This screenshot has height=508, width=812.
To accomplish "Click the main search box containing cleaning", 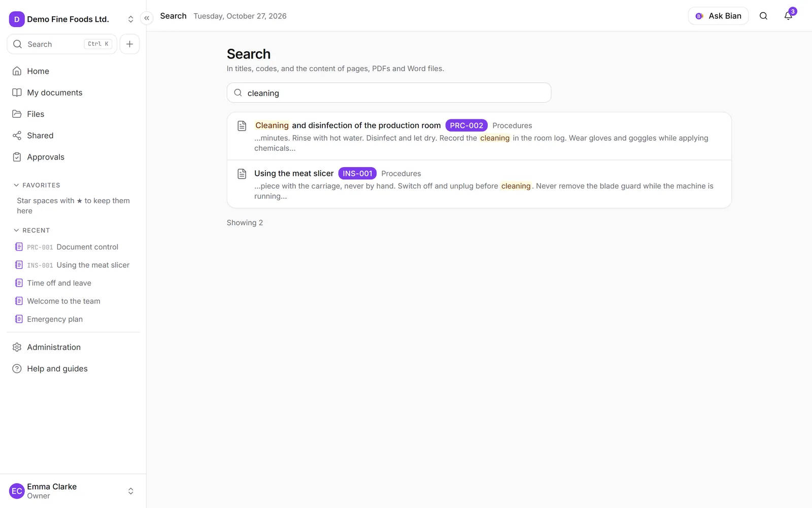I will pyautogui.click(x=389, y=93).
